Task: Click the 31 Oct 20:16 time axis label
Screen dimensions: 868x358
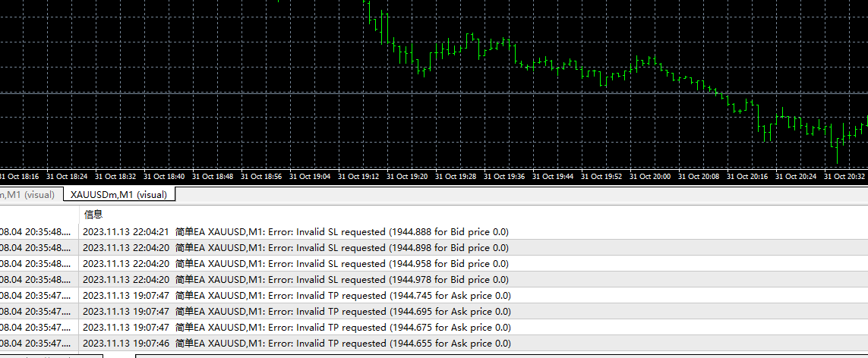Action: (747, 177)
